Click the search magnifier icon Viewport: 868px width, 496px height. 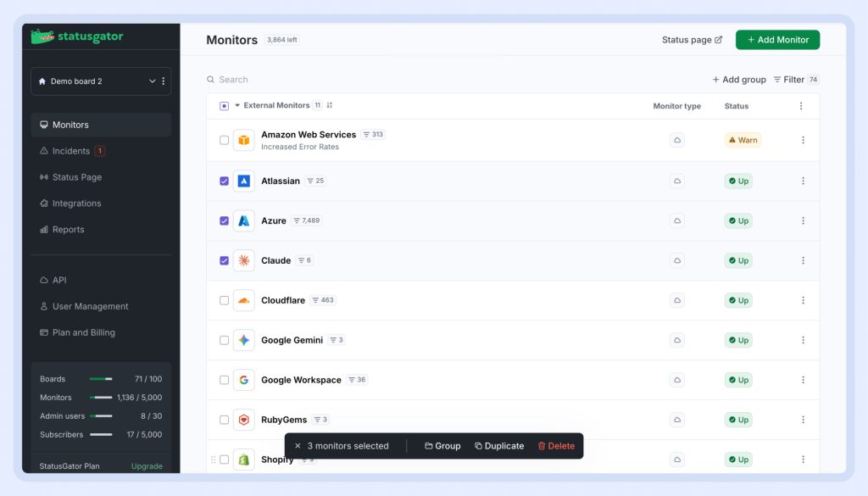click(x=210, y=80)
